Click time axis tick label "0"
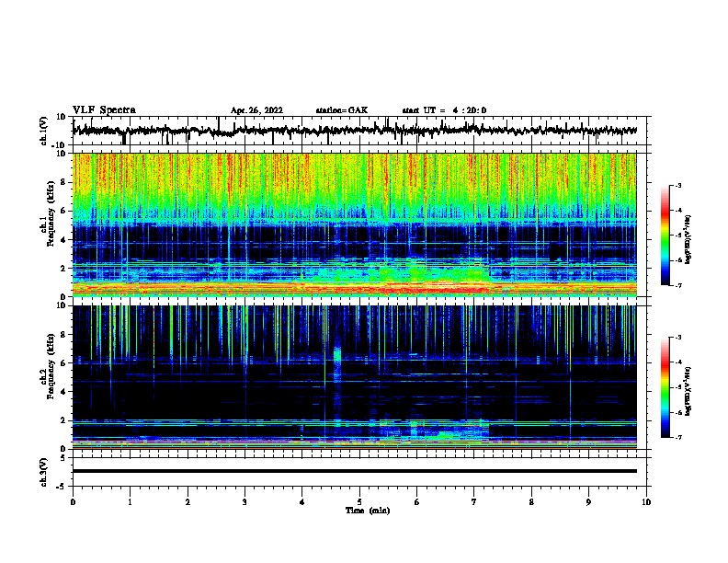This screenshot has height=563, width=728. (73, 502)
